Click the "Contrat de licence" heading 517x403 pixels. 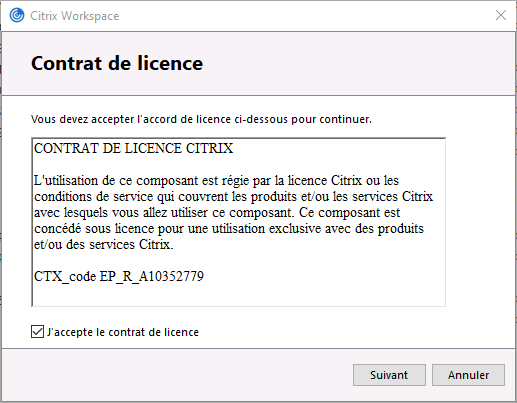tap(117, 63)
